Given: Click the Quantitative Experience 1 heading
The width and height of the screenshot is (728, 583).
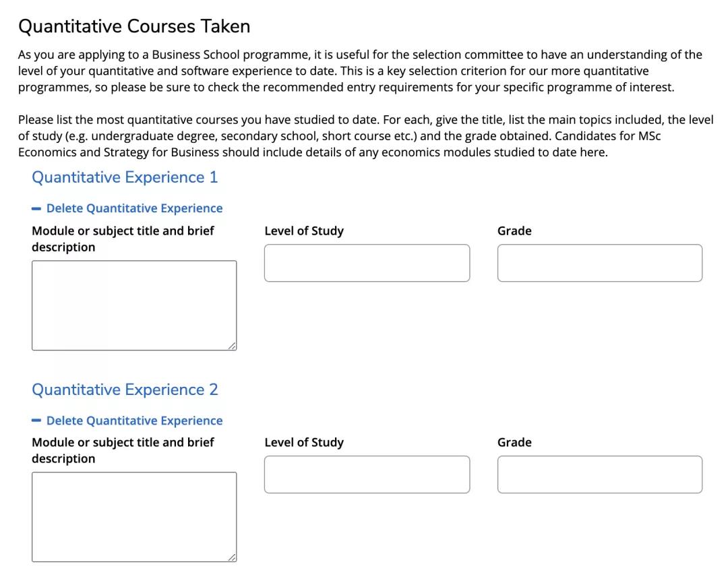Looking at the screenshot, I should [125, 177].
